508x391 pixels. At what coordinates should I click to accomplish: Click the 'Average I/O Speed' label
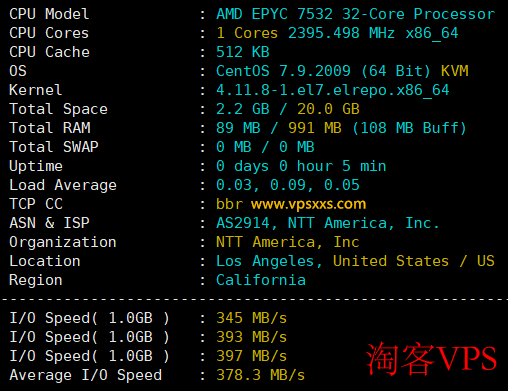pyautogui.click(x=86, y=375)
